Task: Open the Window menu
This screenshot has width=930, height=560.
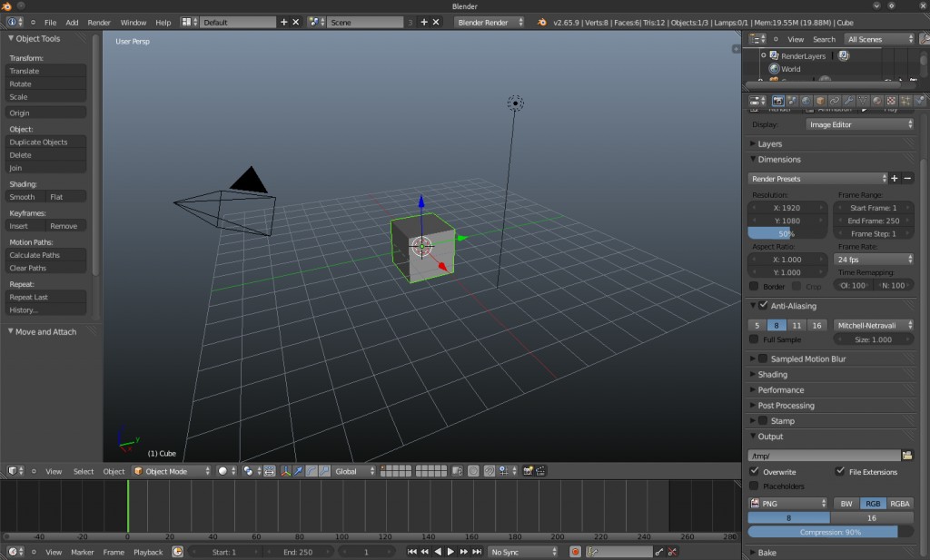Action: coord(133,22)
